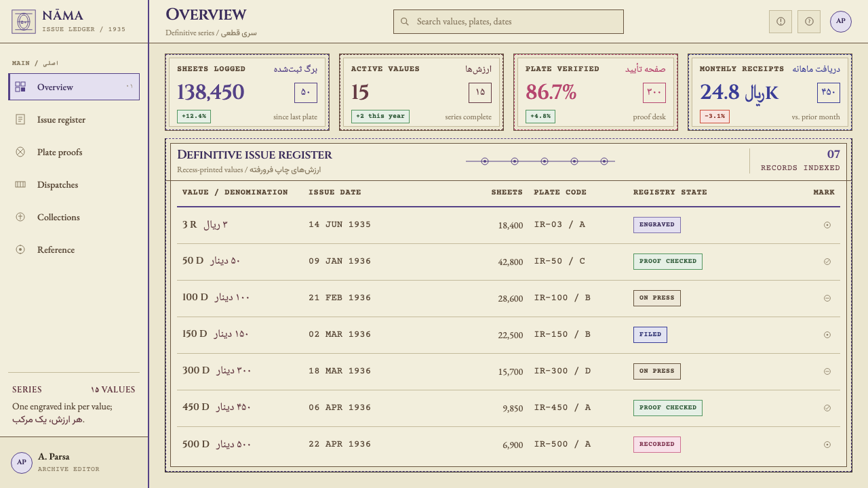Open the Issue register section
Image resolution: width=868 pixels, height=488 pixels.
(x=74, y=119)
